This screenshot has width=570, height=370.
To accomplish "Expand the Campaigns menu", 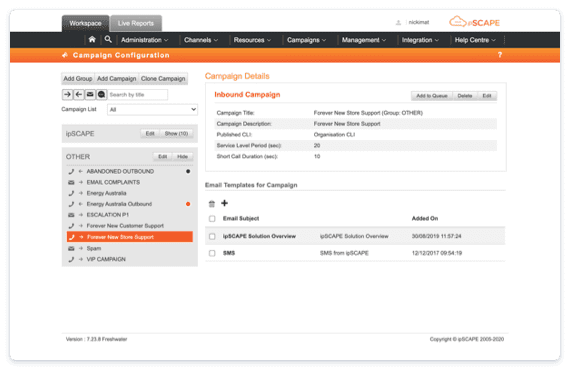I will pos(306,40).
